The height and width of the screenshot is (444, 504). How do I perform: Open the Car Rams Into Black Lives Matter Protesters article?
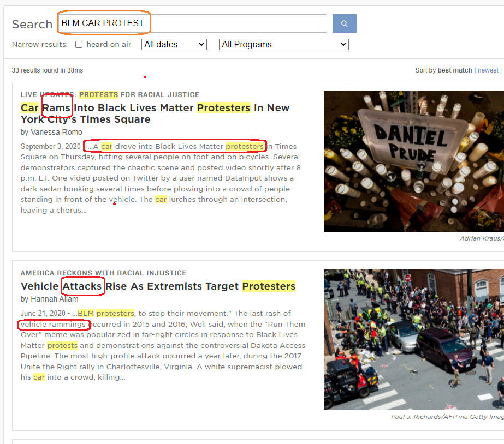point(155,113)
